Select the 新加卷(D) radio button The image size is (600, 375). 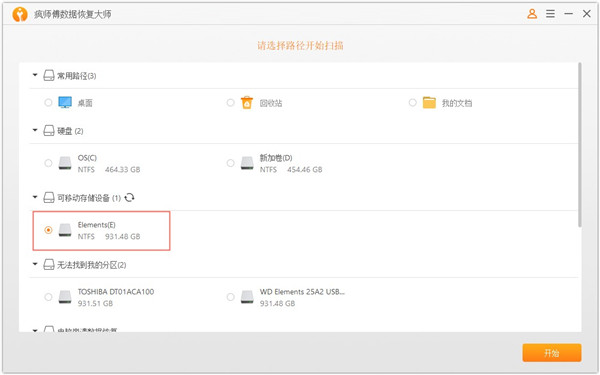pyautogui.click(x=230, y=163)
